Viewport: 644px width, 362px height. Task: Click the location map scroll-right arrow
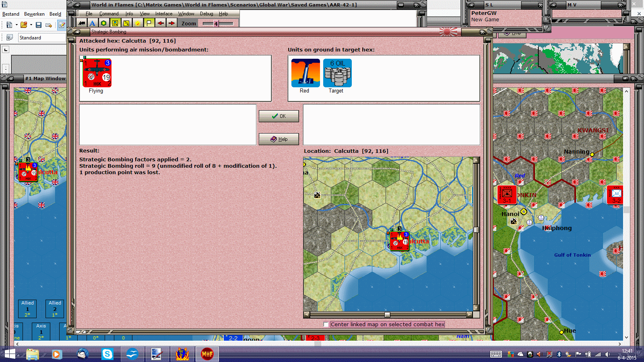469,315
